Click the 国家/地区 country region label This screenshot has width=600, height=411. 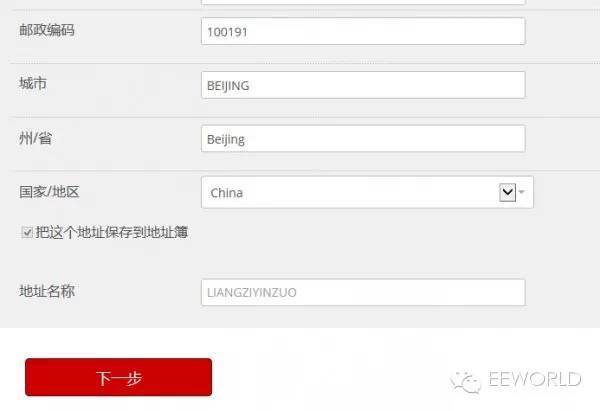(49, 192)
